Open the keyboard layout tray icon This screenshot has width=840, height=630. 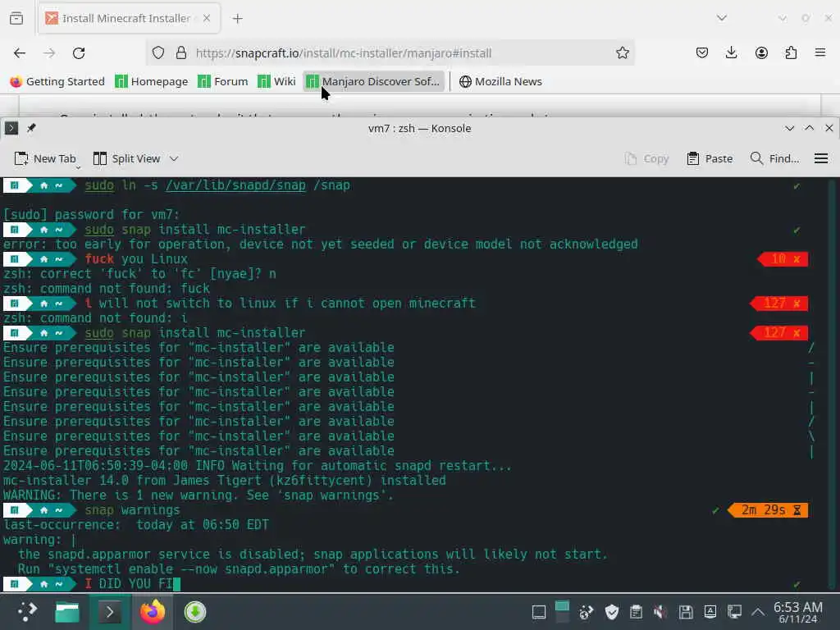(x=710, y=612)
